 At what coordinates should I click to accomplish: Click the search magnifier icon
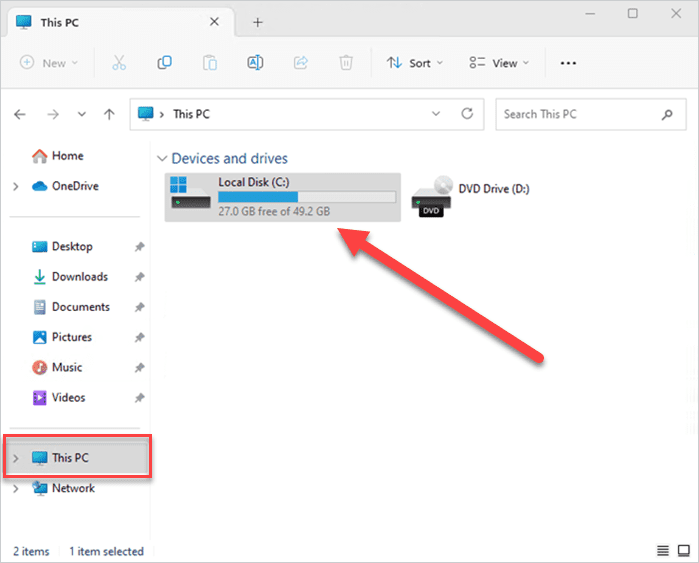tap(667, 115)
